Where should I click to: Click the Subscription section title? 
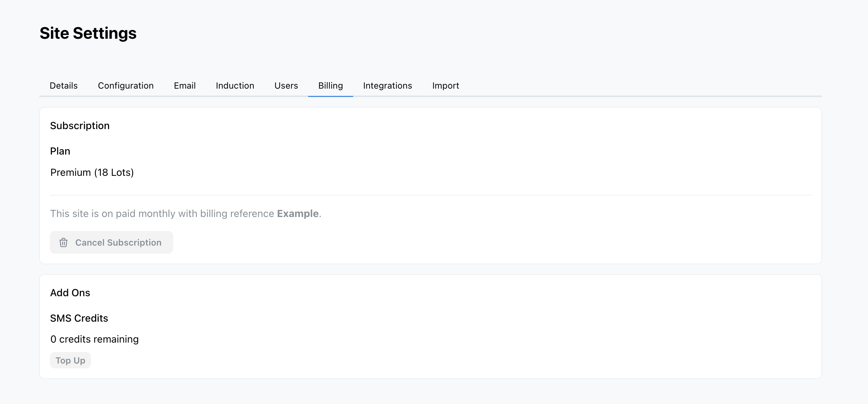pyautogui.click(x=80, y=126)
